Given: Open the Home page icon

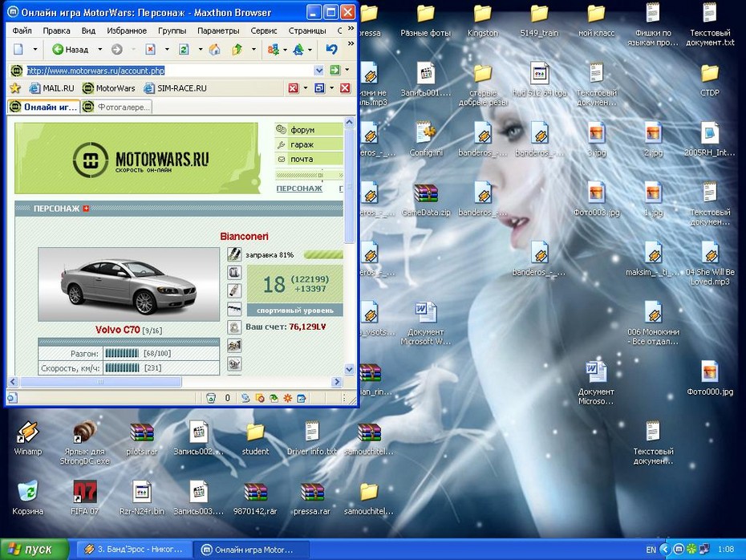Looking at the screenshot, I should coord(214,49).
